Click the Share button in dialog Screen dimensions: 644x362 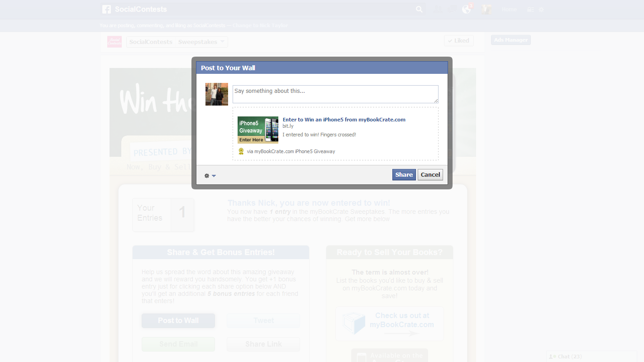point(404,174)
